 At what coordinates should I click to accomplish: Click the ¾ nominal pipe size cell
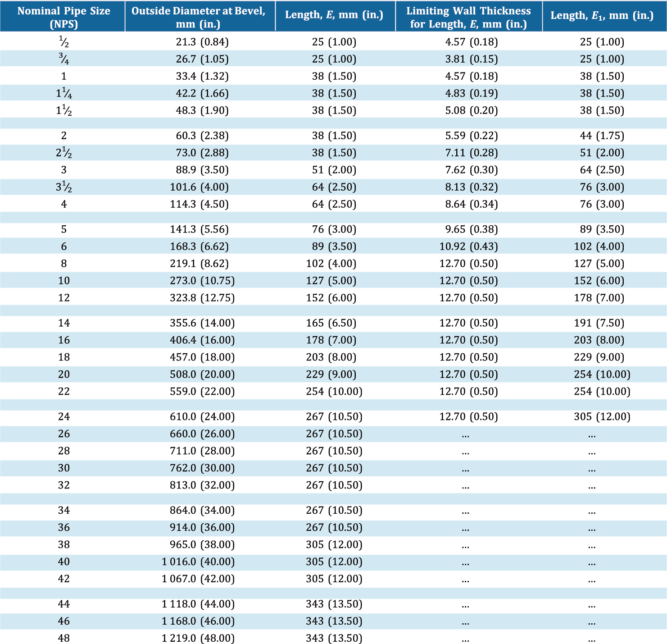[x=64, y=59]
